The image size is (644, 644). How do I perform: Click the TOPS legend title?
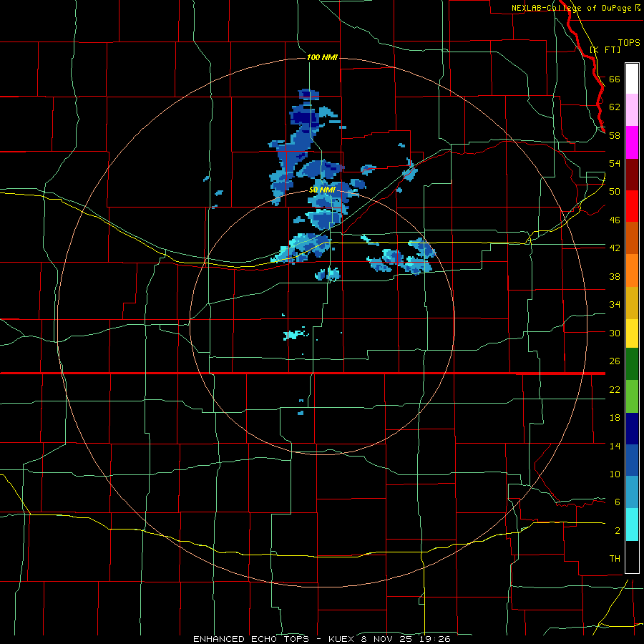629,42
